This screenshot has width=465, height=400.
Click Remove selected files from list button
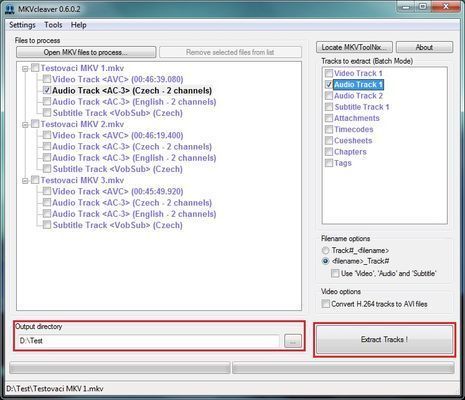pyautogui.click(x=230, y=52)
